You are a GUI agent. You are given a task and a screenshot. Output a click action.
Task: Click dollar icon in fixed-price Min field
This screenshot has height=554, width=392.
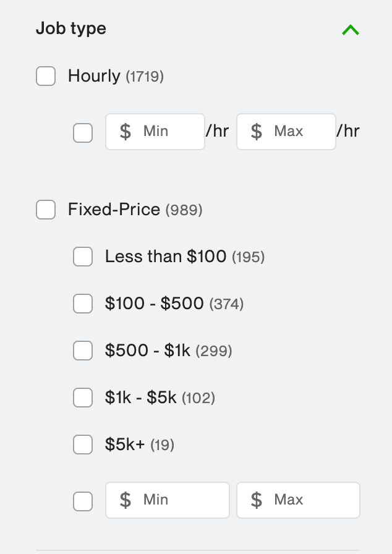click(126, 500)
